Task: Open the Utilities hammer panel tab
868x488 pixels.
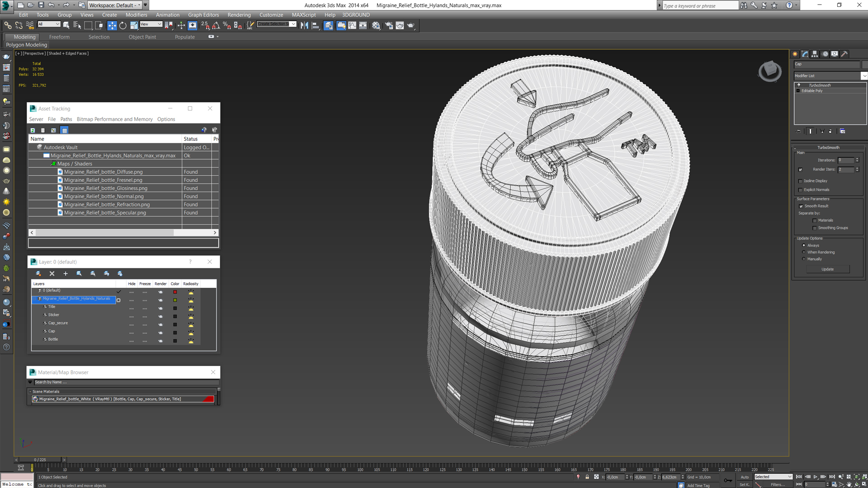Action: click(x=844, y=54)
